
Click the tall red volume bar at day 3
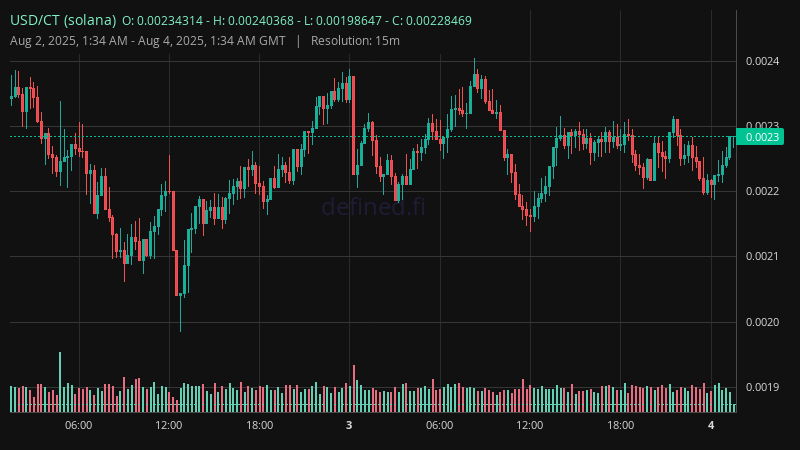click(x=354, y=388)
